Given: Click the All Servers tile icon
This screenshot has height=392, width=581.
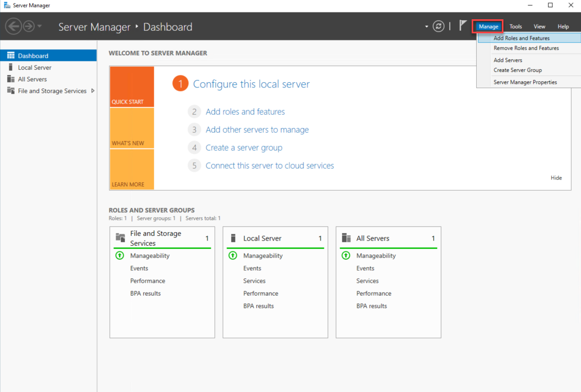Looking at the screenshot, I should pyautogui.click(x=346, y=237).
